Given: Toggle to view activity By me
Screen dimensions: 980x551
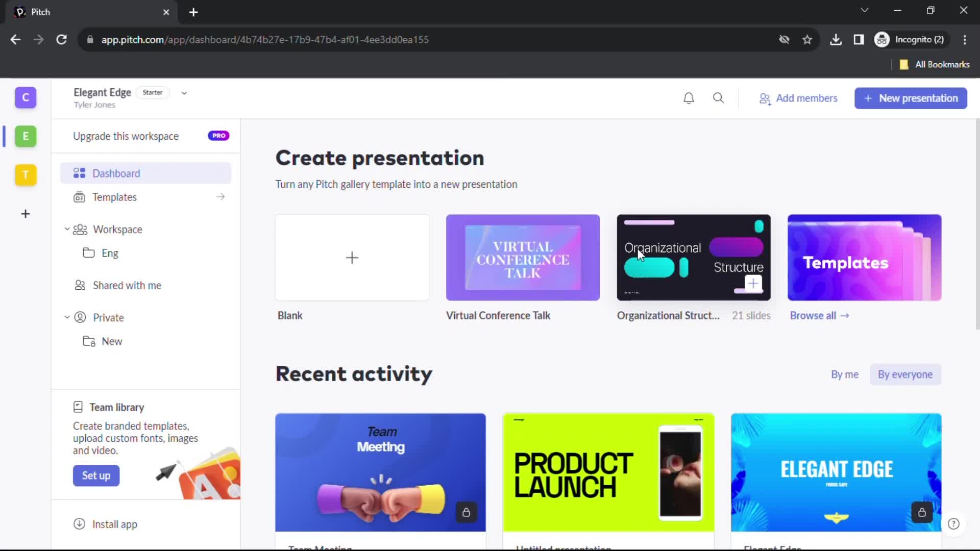Looking at the screenshot, I should tap(845, 374).
